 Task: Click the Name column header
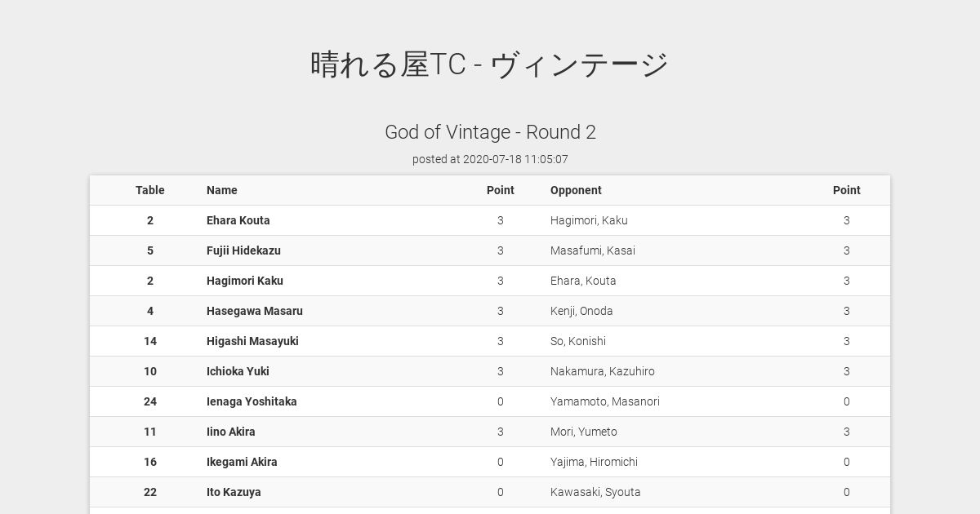point(222,190)
